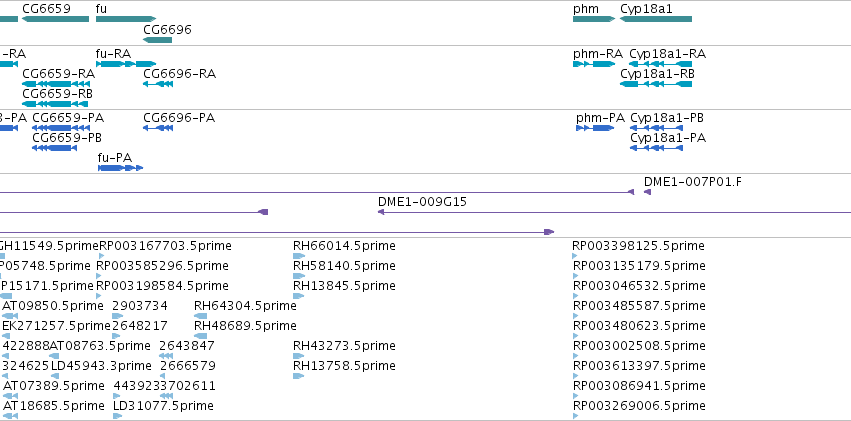
Task: Click the CG6659-RB transcript glyph
Action: 55,104
